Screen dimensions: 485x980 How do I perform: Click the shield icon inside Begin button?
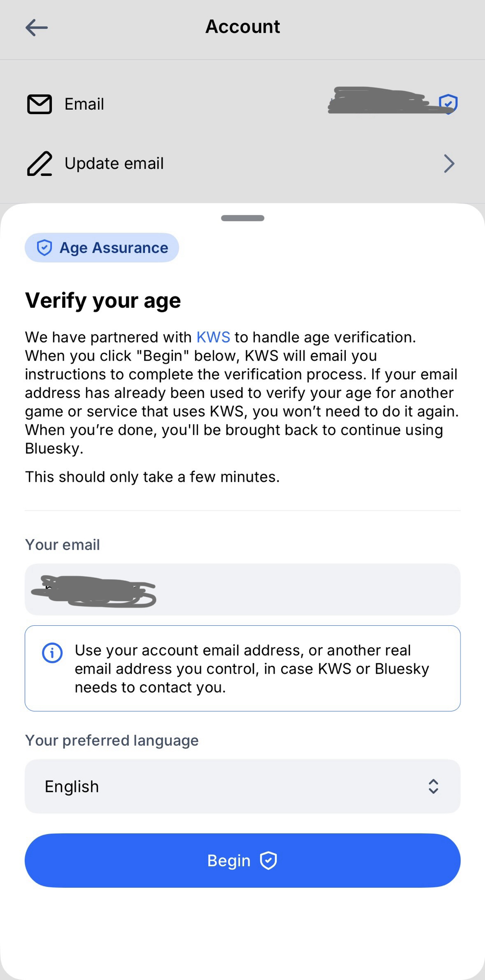[x=268, y=860]
